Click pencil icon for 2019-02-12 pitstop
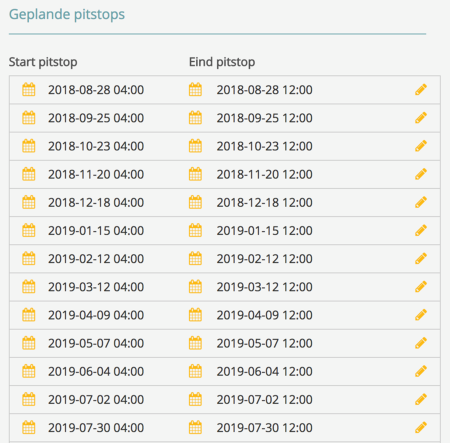 421,259
